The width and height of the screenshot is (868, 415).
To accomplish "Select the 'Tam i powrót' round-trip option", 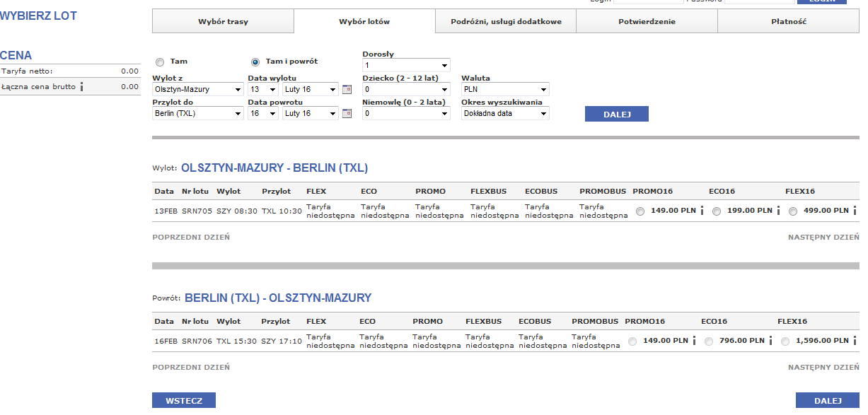I will [x=255, y=62].
